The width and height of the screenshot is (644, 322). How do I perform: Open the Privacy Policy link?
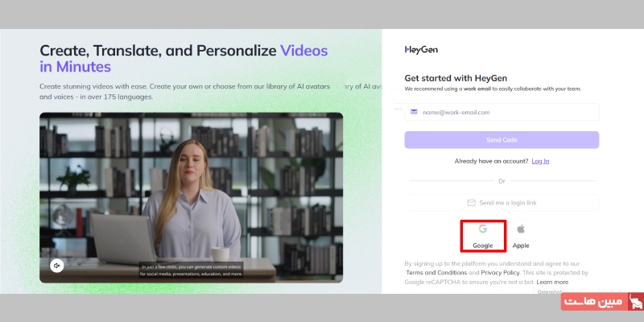tap(500, 273)
